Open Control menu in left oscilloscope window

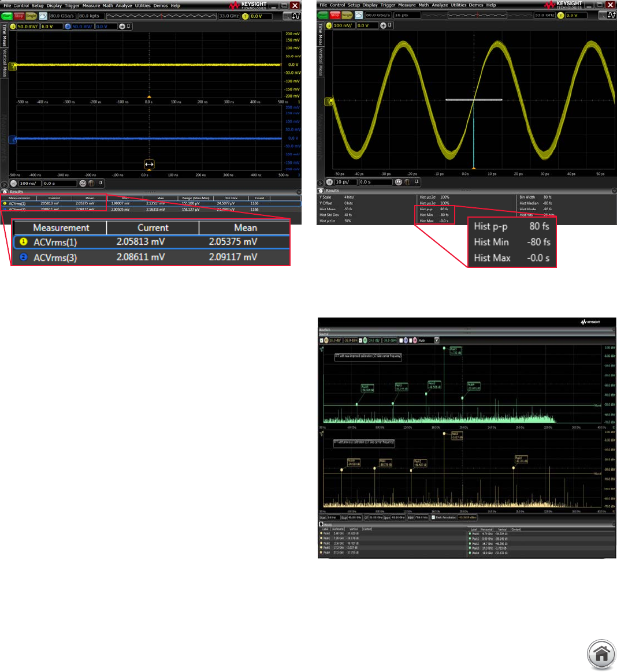pos(21,6)
